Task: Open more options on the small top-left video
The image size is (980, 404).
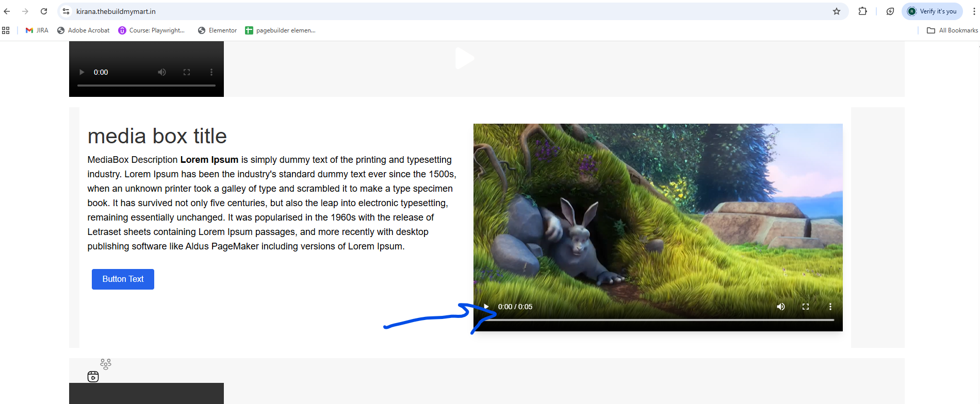Action: 211,72
